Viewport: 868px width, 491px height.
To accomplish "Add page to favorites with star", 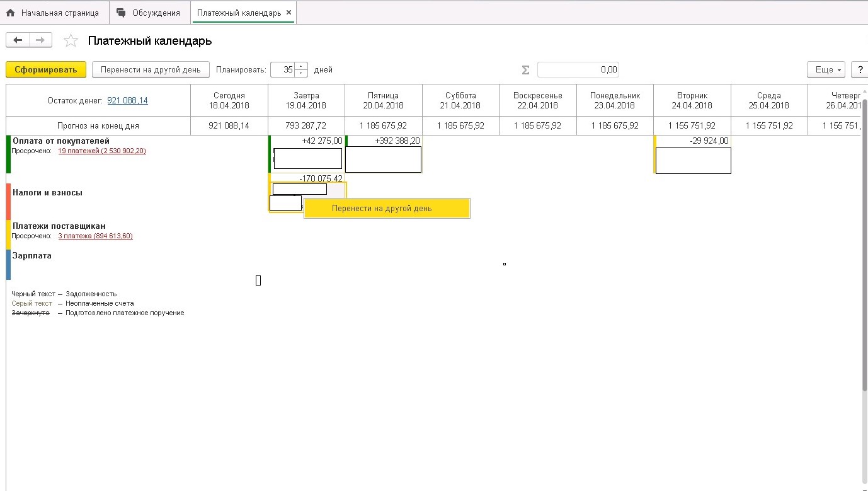I will pos(71,41).
